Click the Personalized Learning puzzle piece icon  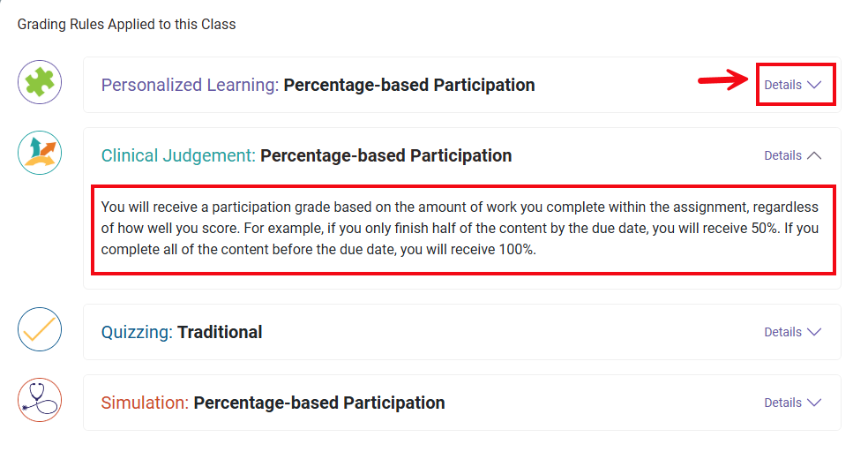point(40,83)
